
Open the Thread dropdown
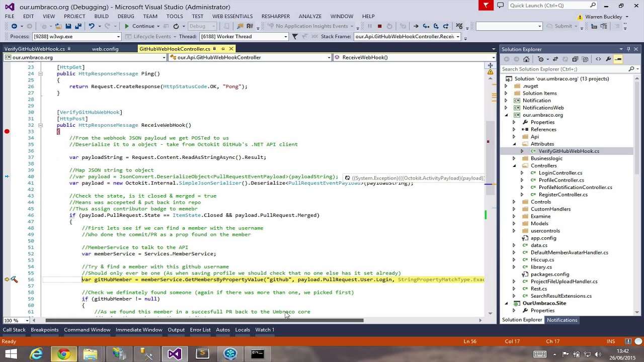286,37
